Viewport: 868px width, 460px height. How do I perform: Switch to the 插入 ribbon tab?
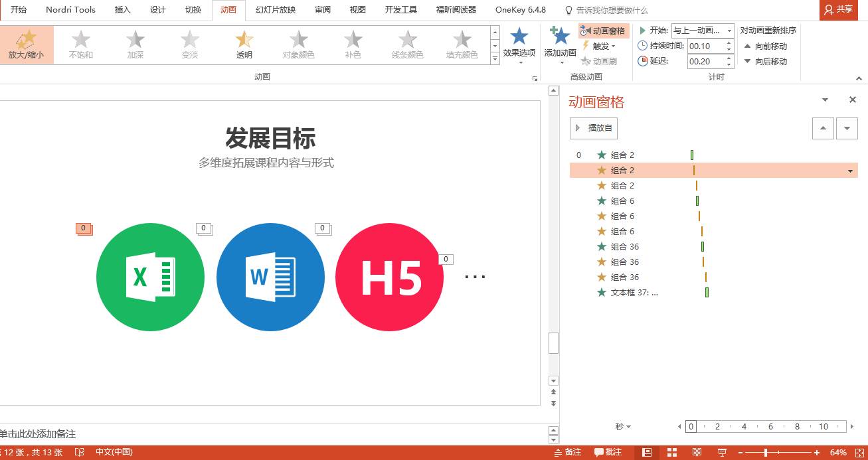(123, 10)
